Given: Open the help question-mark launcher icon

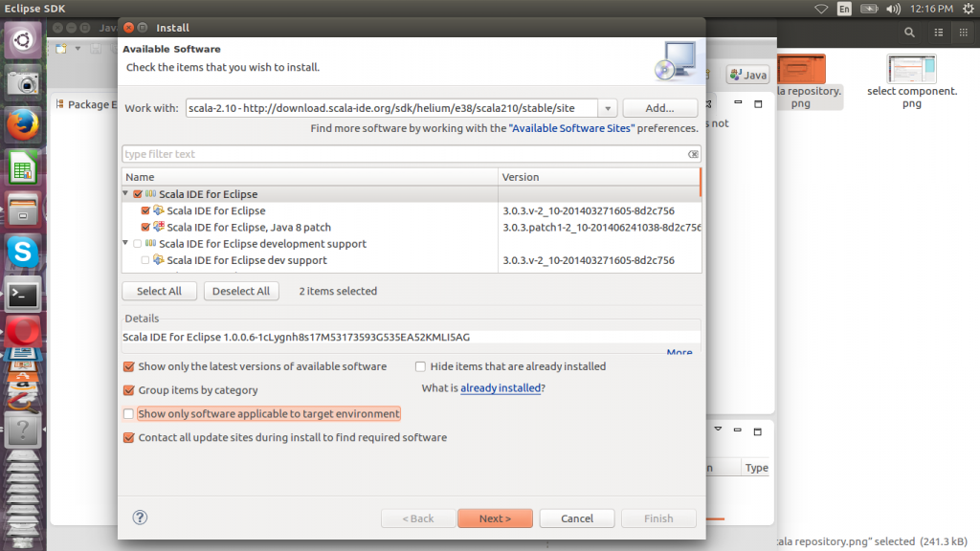Looking at the screenshot, I should [23, 430].
